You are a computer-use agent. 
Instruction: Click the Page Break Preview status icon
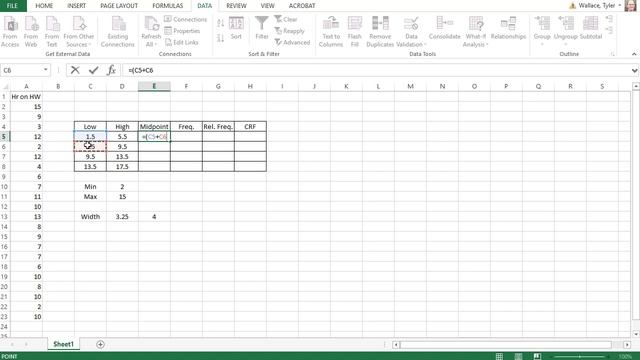[537, 356]
